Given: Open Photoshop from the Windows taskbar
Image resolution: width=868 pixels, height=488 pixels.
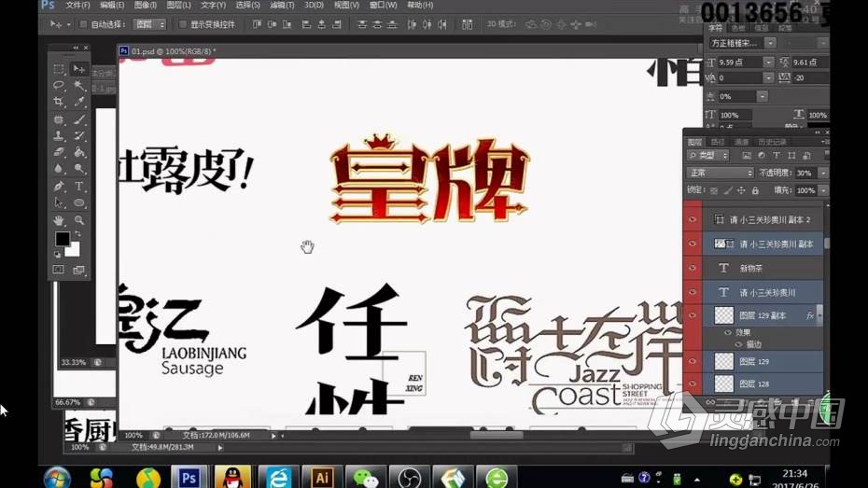Looking at the screenshot, I should (x=189, y=477).
